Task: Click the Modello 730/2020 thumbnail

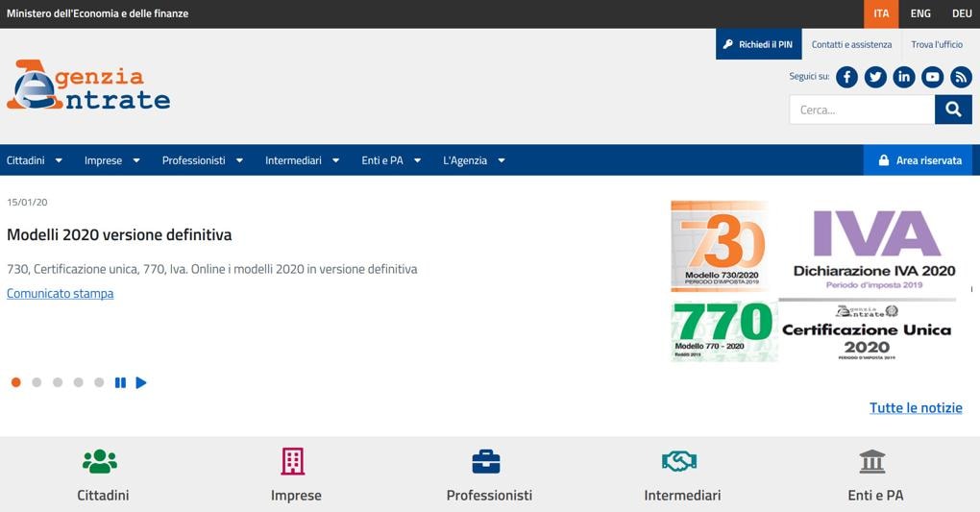Action: (720, 246)
